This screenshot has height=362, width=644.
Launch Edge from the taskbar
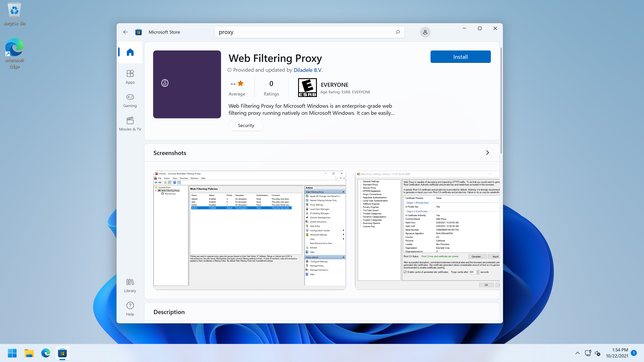[46, 353]
